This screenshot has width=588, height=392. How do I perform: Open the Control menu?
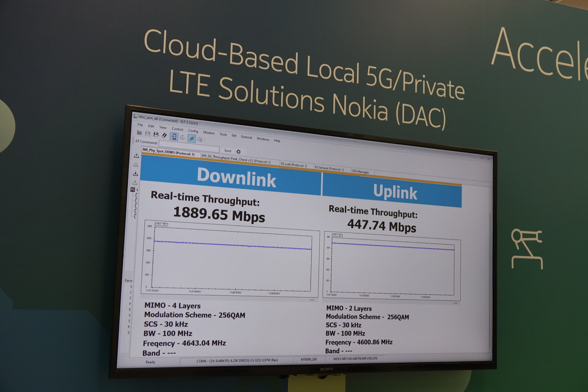tap(177, 129)
